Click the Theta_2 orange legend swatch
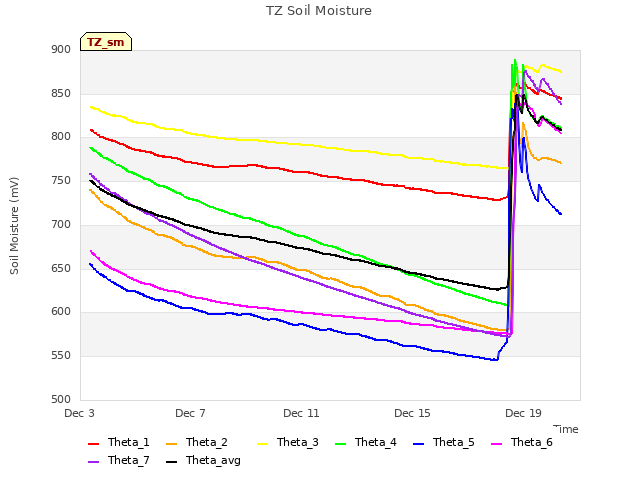The width and height of the screenshot is (640, 480). 171,444
